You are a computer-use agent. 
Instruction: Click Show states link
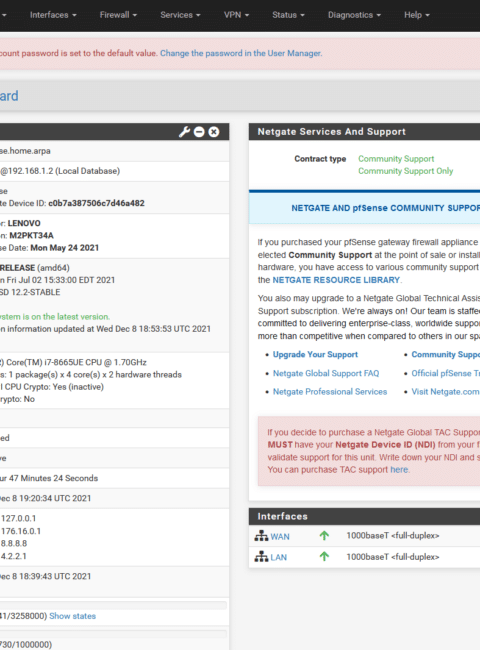73,616
